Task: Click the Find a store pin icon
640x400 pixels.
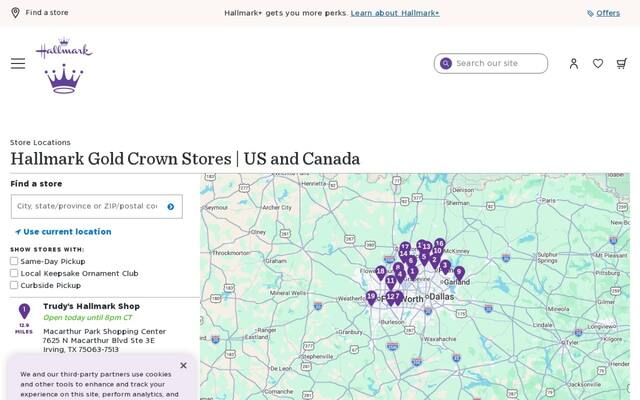Action: 15,13
